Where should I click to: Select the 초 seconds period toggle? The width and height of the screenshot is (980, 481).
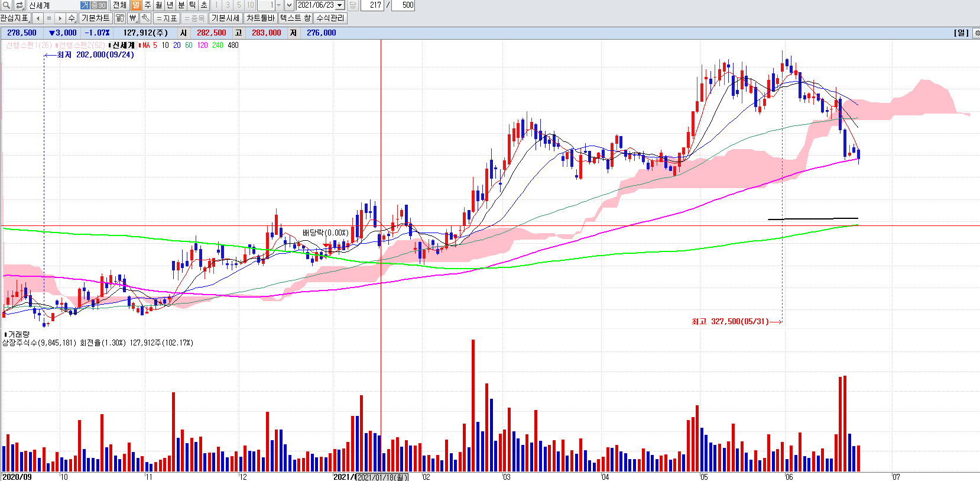[x=204, y=5]
